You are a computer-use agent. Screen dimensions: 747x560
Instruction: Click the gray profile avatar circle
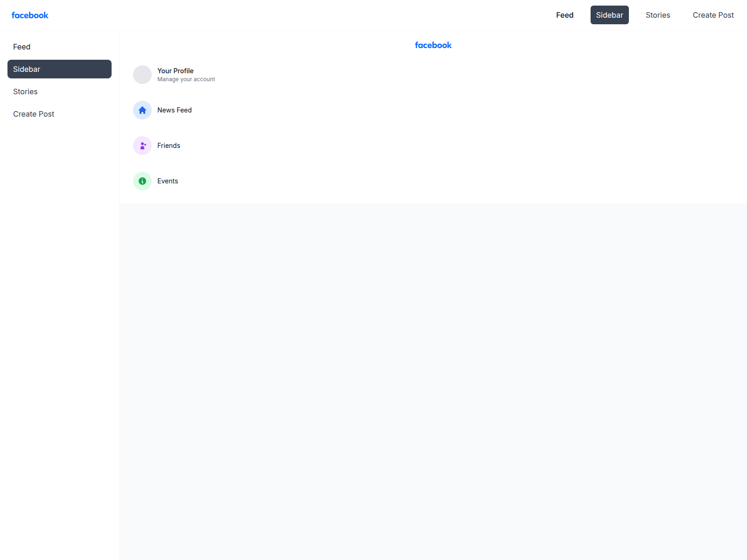[x=142, y=75]
